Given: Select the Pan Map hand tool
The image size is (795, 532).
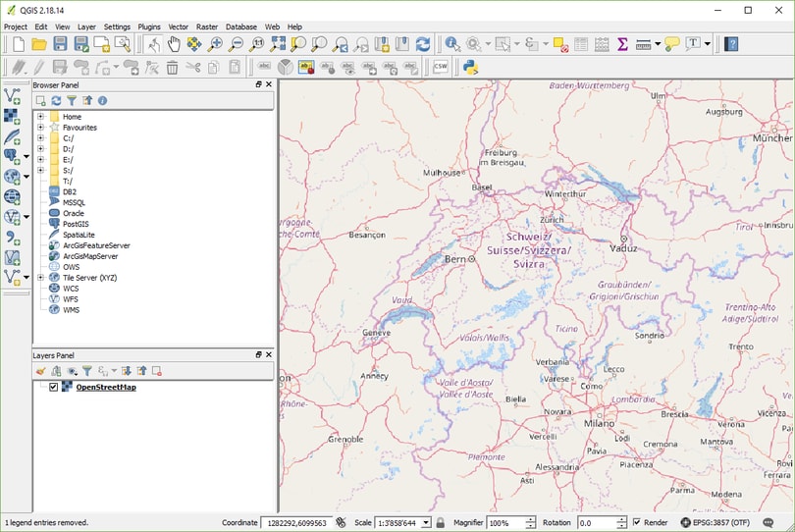Looking at the screenshot, I should coord(174,44).
